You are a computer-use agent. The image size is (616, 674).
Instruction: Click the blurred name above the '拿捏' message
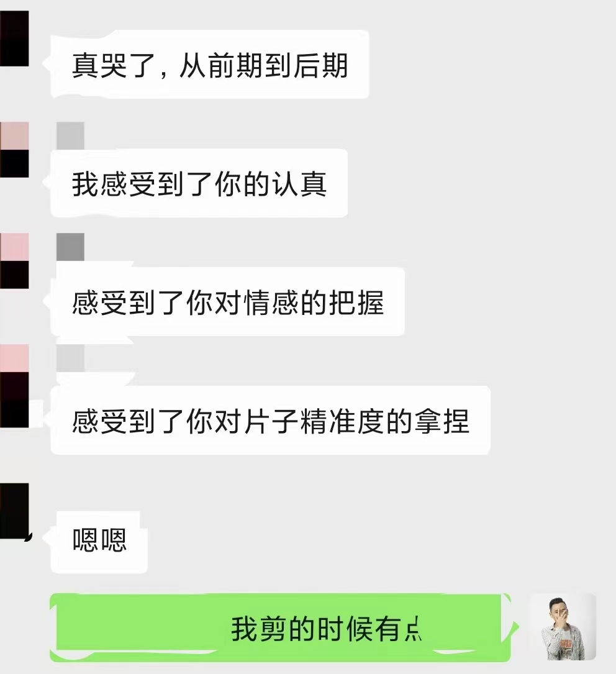pyautogui.click(x=70, y=358)
